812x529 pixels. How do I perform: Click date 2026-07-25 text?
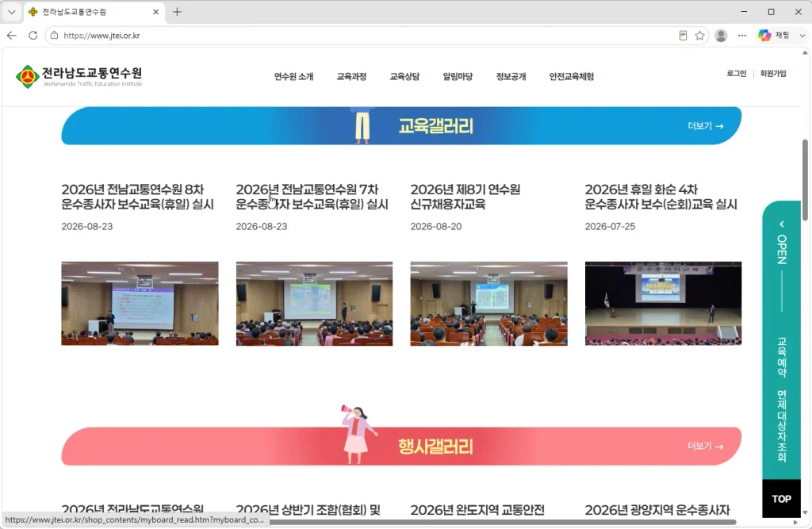(x=610, y=226)
